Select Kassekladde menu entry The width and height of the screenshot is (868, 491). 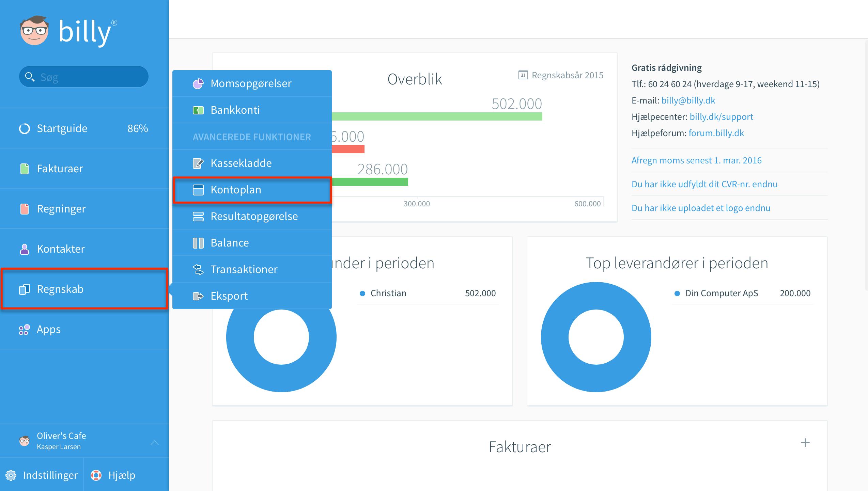252,163
